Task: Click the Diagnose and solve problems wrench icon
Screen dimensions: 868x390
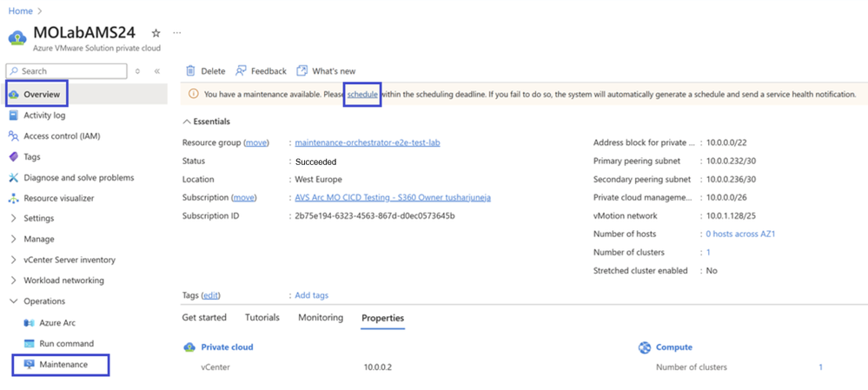Action: 14,177
